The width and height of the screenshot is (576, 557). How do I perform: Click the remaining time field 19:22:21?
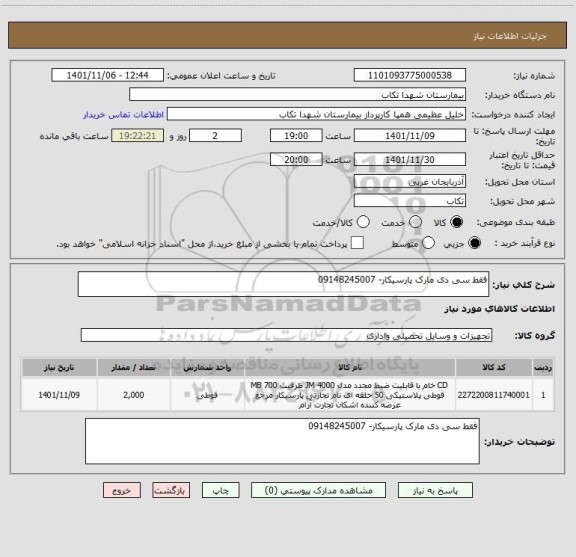(138, 135)
